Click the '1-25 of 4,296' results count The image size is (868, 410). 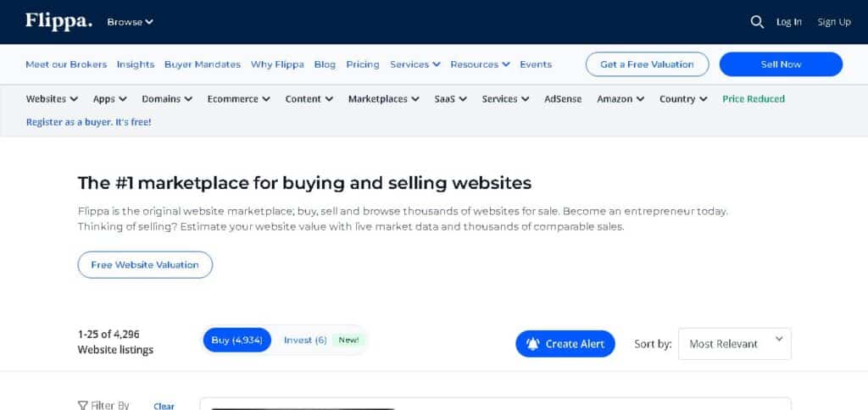coord(108,335)
